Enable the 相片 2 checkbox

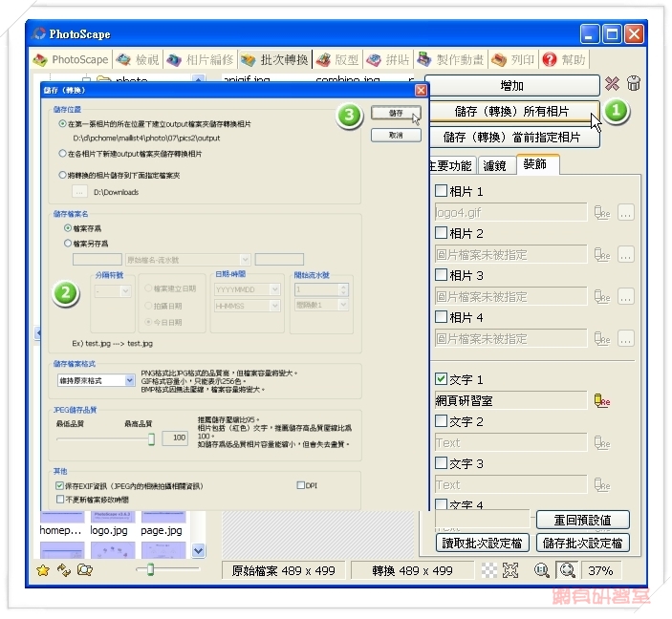tap(441, 233)
